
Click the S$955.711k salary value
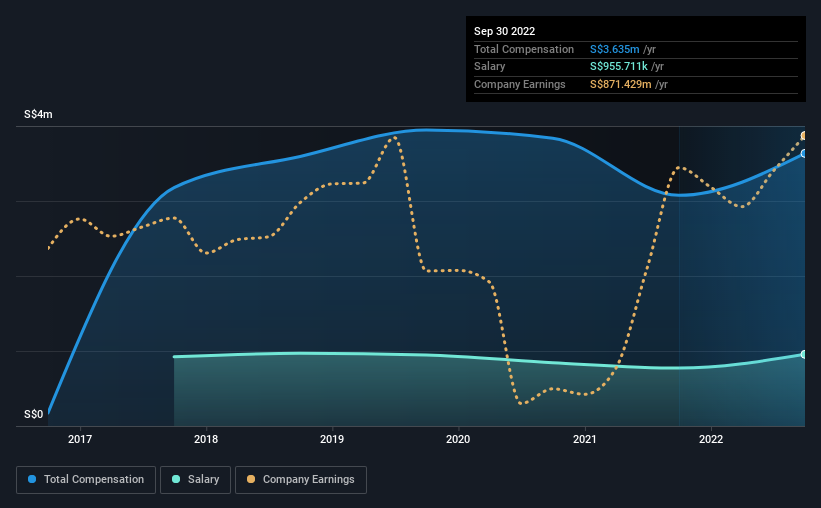coord(619,67)
